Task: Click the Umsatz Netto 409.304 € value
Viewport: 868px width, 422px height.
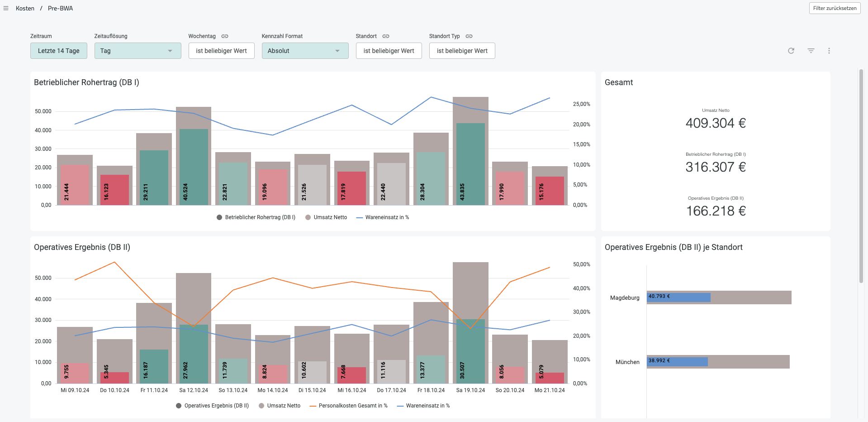Action: (x=716, y=123)
